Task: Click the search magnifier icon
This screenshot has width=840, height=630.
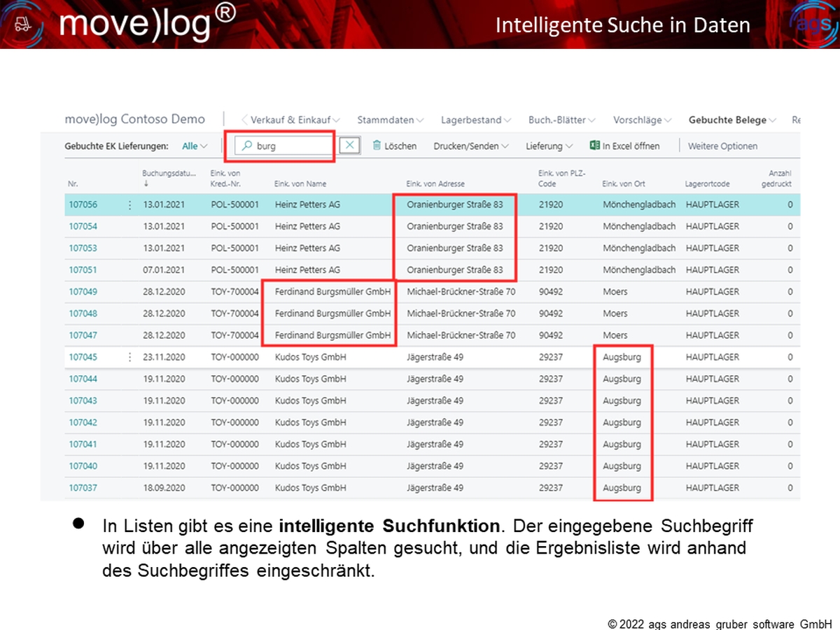Action: coord(246,146)
